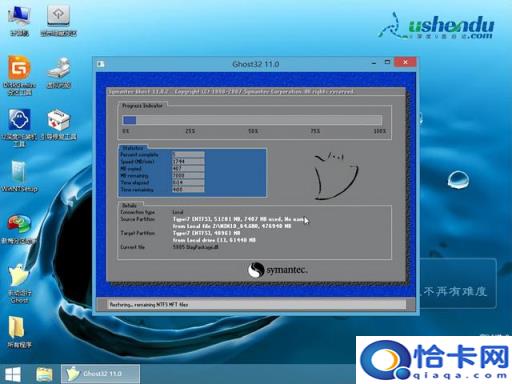Click the Restoring remaining NTFS MFT status text
This screenshot has width=512, height=384.
pos(149,305)
